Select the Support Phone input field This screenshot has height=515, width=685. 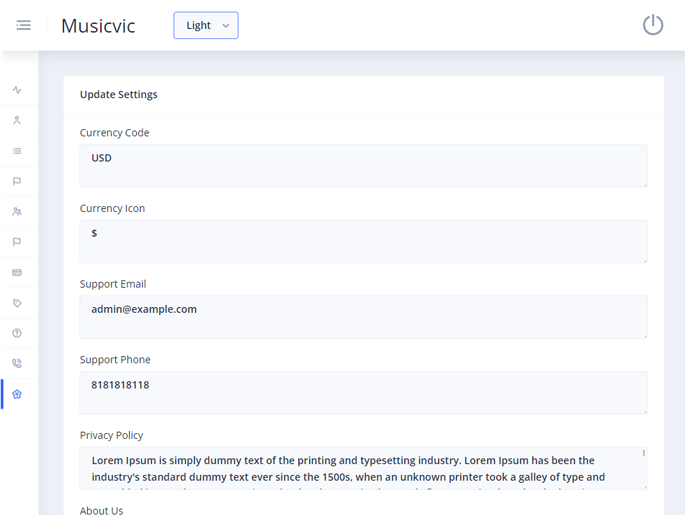coord(363,392)
